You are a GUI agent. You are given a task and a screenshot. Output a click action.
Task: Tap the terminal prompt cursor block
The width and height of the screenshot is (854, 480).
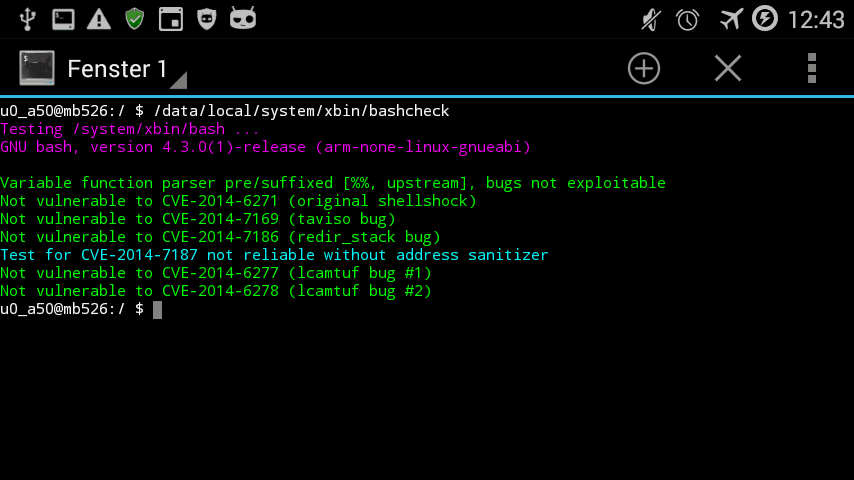[157, 309]
